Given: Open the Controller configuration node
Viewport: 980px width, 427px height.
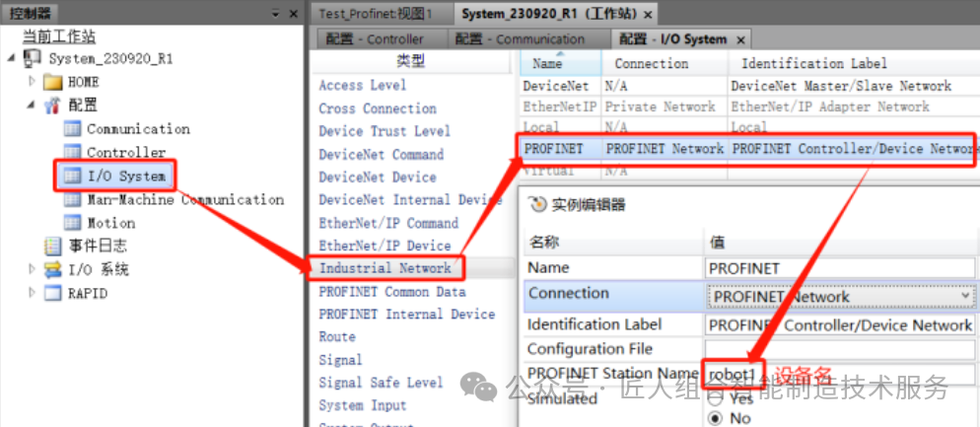Looking at the screenshot, I should (x=125, y=153).
